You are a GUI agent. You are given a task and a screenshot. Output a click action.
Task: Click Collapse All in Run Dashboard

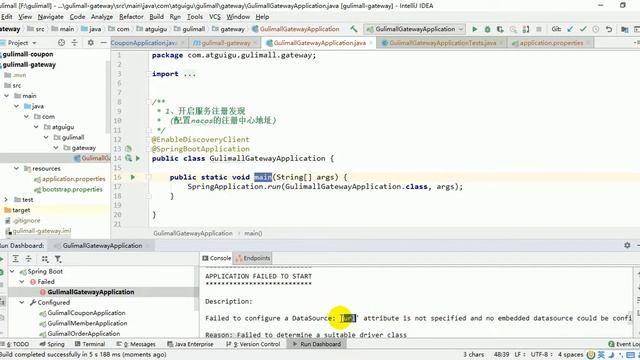coord(29,259)
